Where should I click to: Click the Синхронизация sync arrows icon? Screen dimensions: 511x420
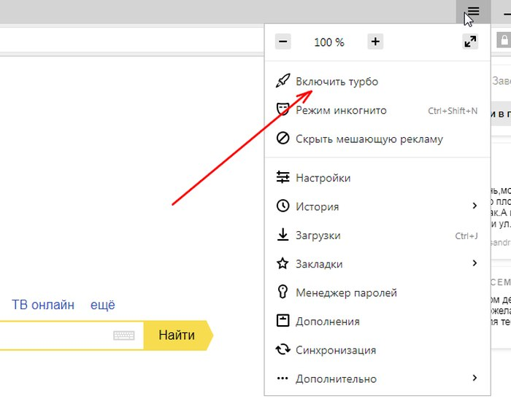coord(283,350)
